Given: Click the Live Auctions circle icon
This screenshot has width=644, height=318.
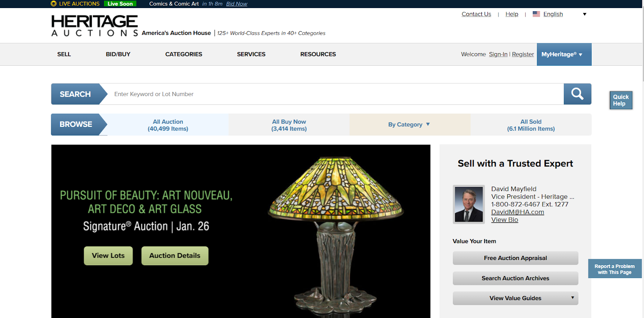Looking at the screenshot, I should 54,4.
